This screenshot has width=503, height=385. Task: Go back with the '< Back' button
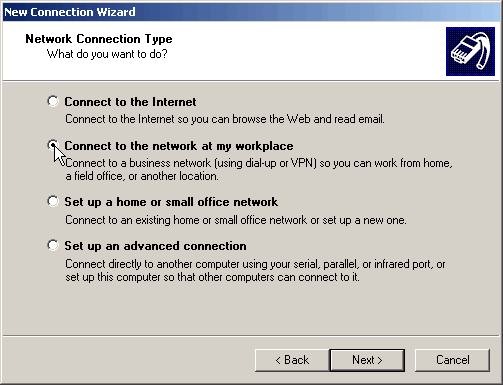click(x=292, y=360)
